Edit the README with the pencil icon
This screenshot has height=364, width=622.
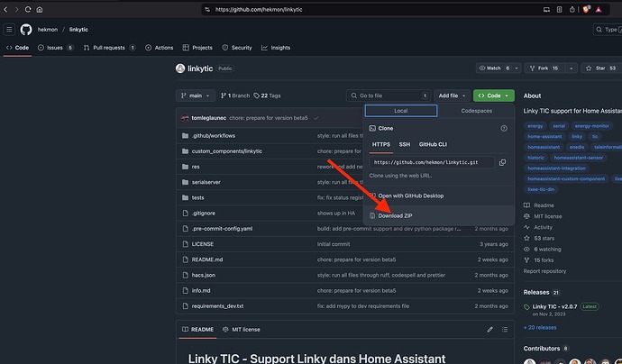click(x=489, y=330)
